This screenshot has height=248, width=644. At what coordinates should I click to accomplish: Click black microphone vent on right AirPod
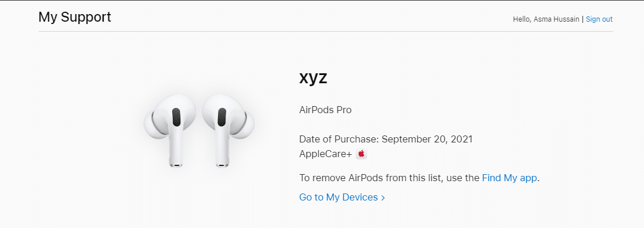[x=222, y=117]
